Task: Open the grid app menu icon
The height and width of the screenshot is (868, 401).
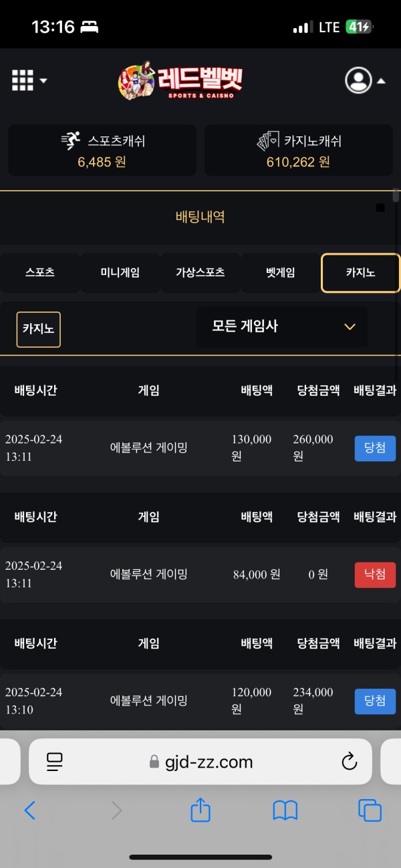Action: pos(22,80)
